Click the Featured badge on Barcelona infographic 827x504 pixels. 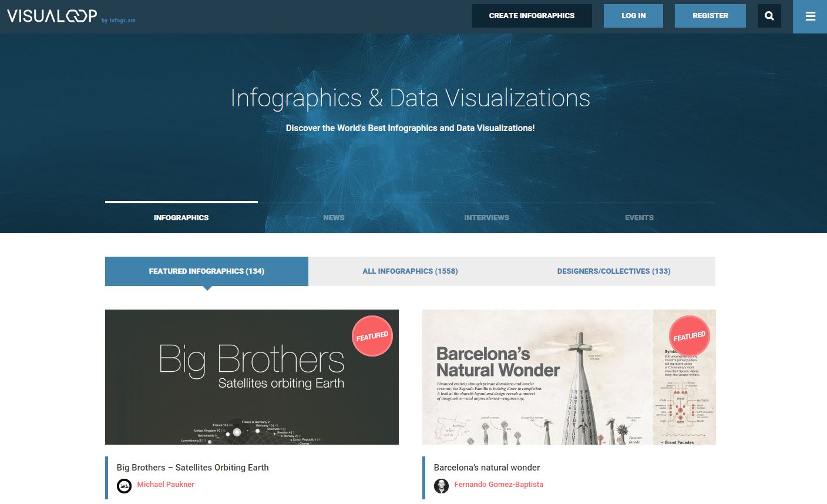(x=689, y=336)
